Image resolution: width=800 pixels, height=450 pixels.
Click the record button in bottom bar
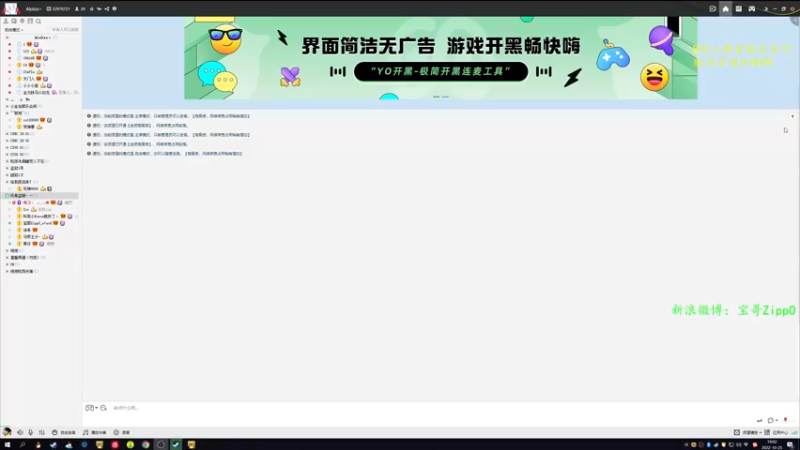click(x=121, y=432)
